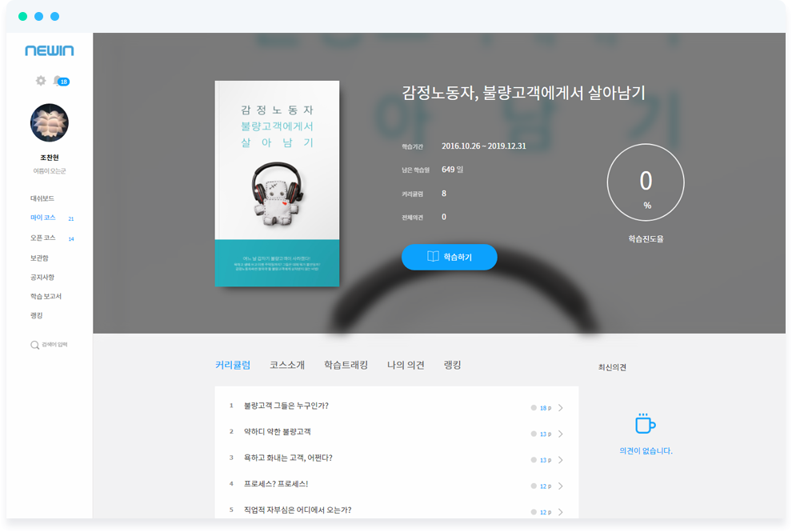Screen dimensions: 792x532
Task: Click the 12 p page count of lesson 4
Action: (x=546, y=486)
